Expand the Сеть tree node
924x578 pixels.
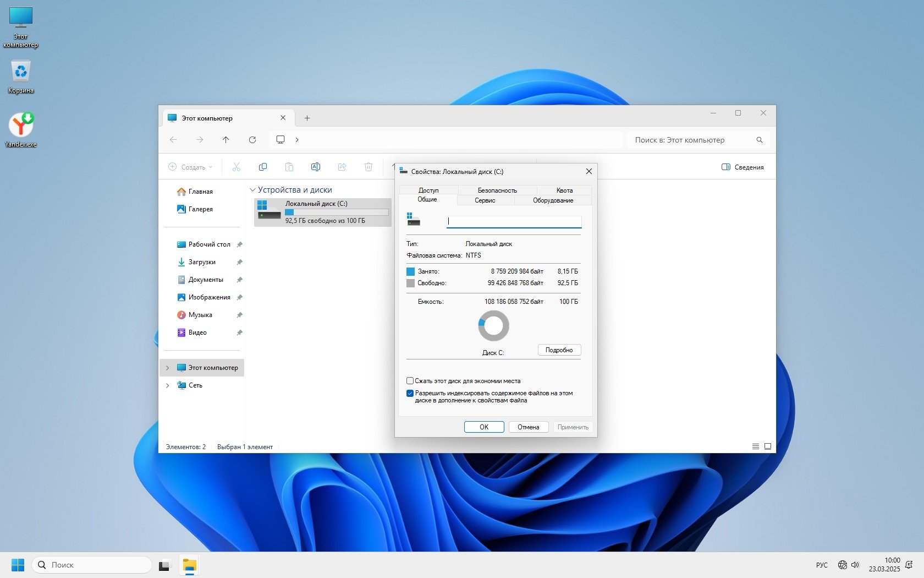click(x=168, y=385)
